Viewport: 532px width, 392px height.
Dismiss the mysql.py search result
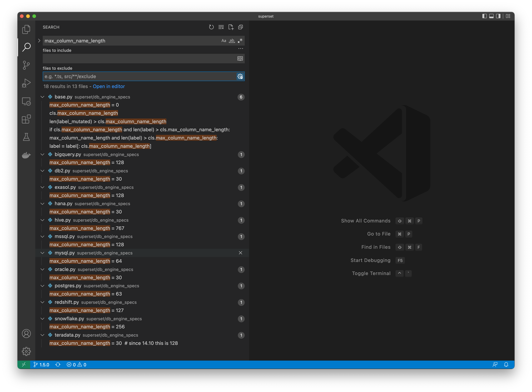tap(241, 253)
